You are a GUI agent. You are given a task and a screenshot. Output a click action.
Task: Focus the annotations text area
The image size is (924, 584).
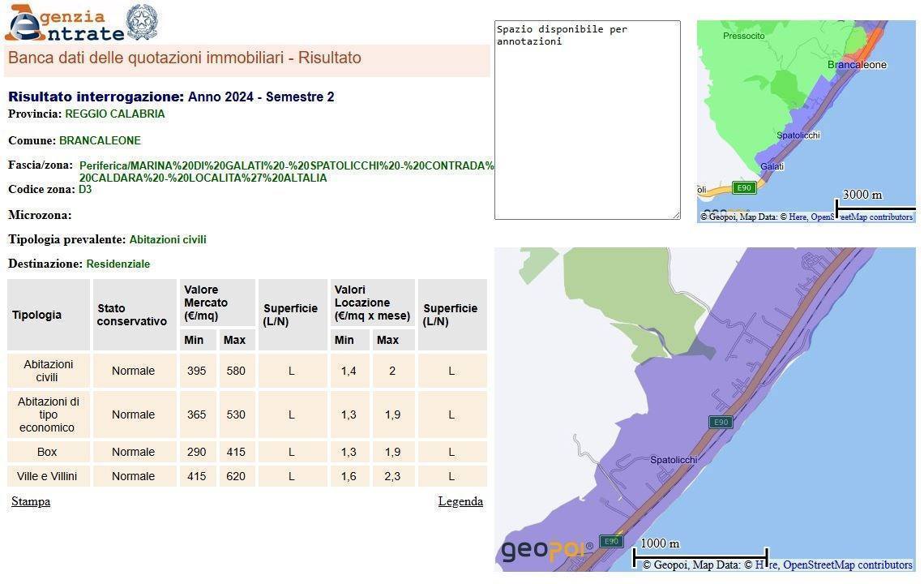[587, 122]
